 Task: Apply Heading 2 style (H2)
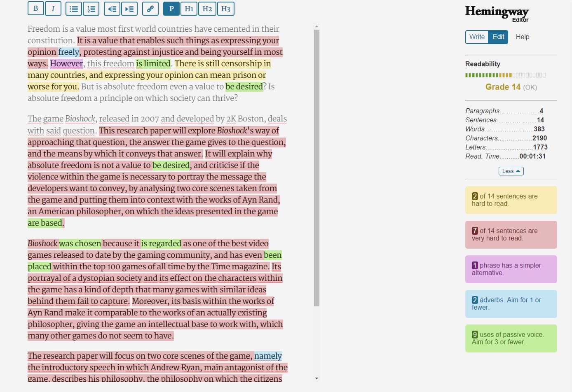pyautogui.click(x=207, y=8)
